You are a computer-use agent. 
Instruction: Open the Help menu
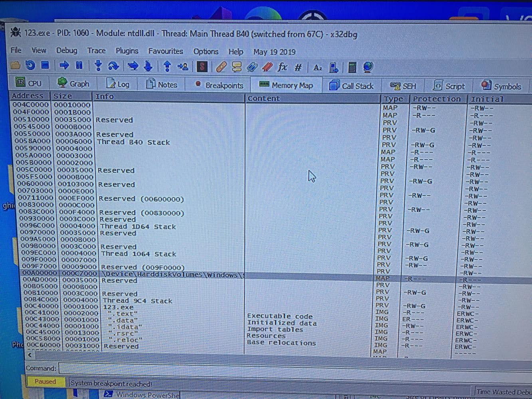click(x=235, y=52)
